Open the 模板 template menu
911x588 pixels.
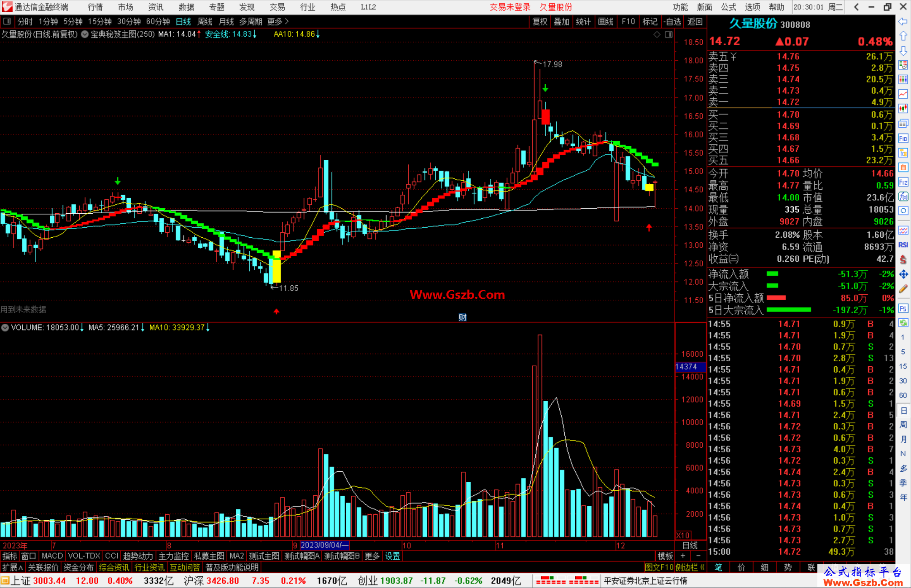pyautogui.click(x=665, y=556)
